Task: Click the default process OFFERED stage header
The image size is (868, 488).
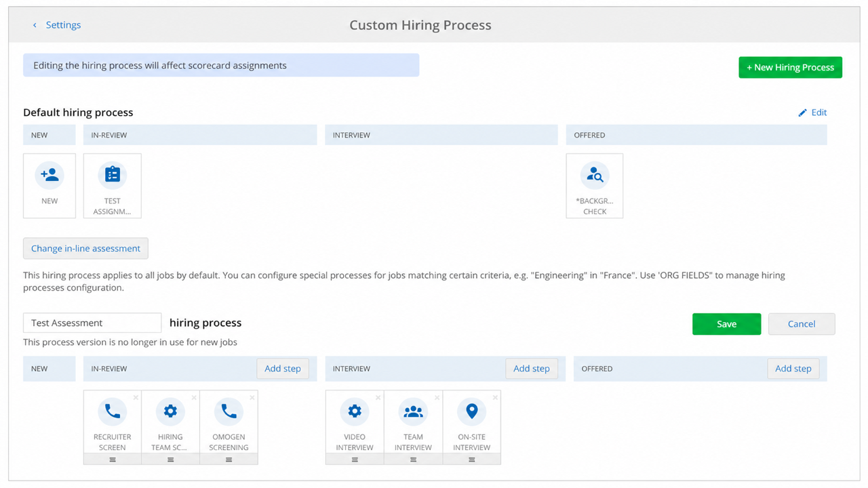Action: click(x=696, y=135)
